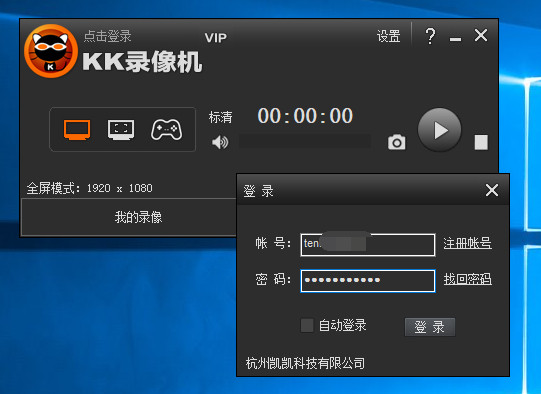Click the volume level bar
The width and height of the screenshot is (541, 394).
pos(305,141)
